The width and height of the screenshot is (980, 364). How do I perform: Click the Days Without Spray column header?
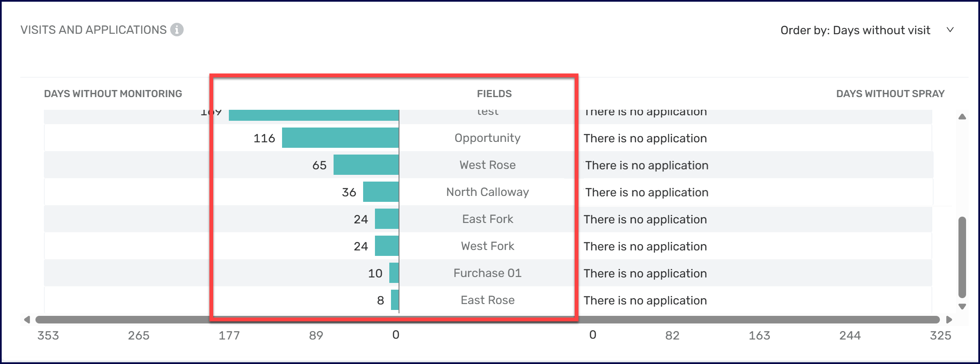(890, 94)
